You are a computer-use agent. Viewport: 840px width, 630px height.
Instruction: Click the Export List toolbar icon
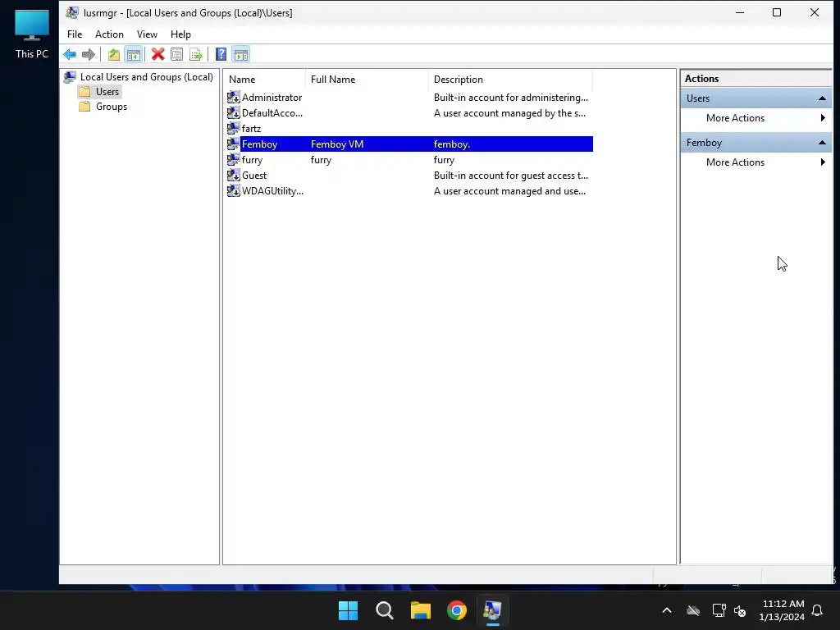point(196,54)
